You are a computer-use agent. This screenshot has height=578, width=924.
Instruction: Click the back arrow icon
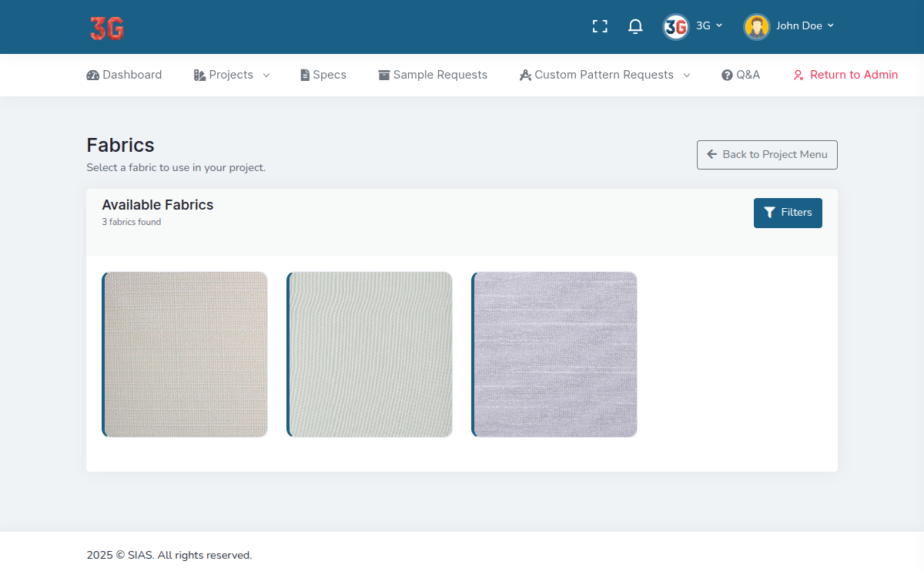pos(712,154)
